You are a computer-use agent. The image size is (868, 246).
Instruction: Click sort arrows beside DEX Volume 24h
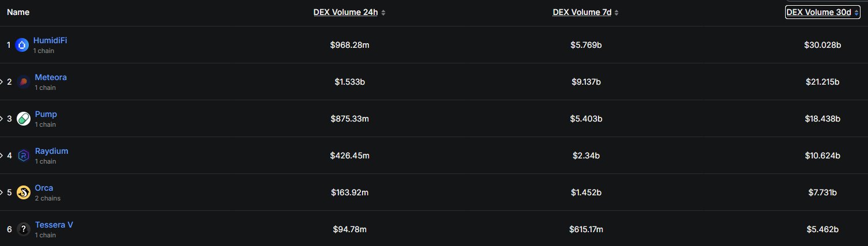point(383,13)
